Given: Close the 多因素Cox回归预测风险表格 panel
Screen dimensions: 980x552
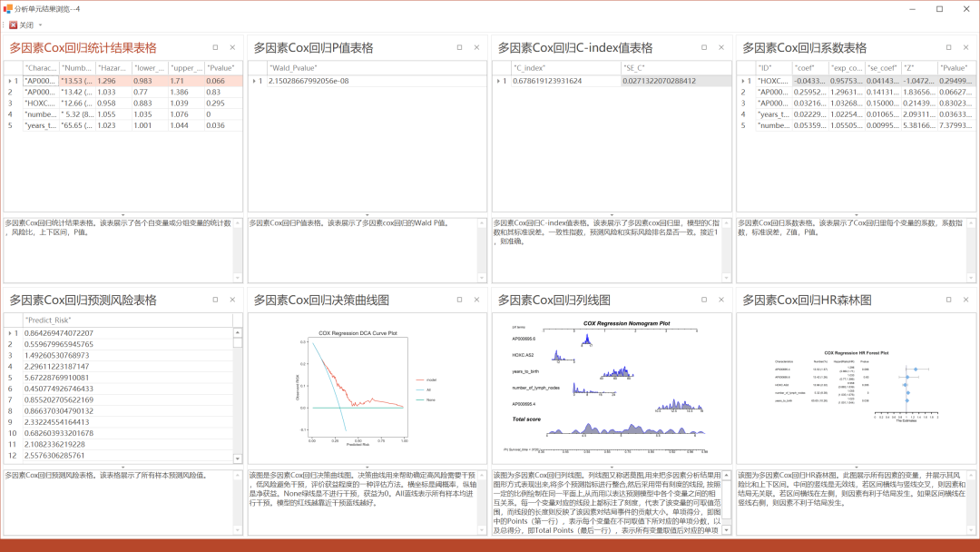Looking at the screenshot, I should pyautogui.click(x=232, y=301).
